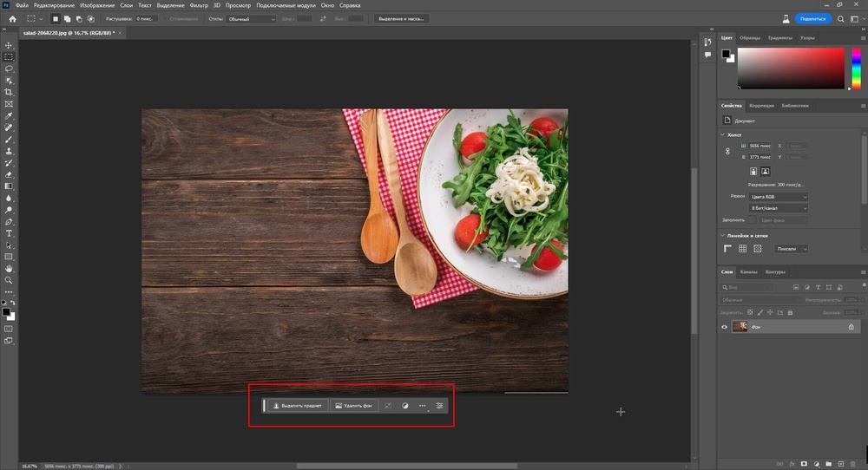Enable New Selection mode in options bar
Screen dimensions: 868x470
tap(56, 19)
